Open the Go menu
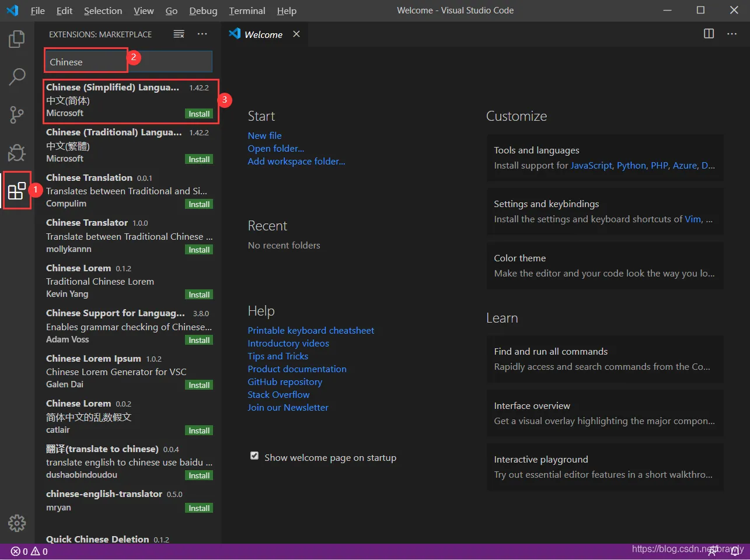Screen dimensions: 750x560 pyautogui.click(x=172, y=10)
